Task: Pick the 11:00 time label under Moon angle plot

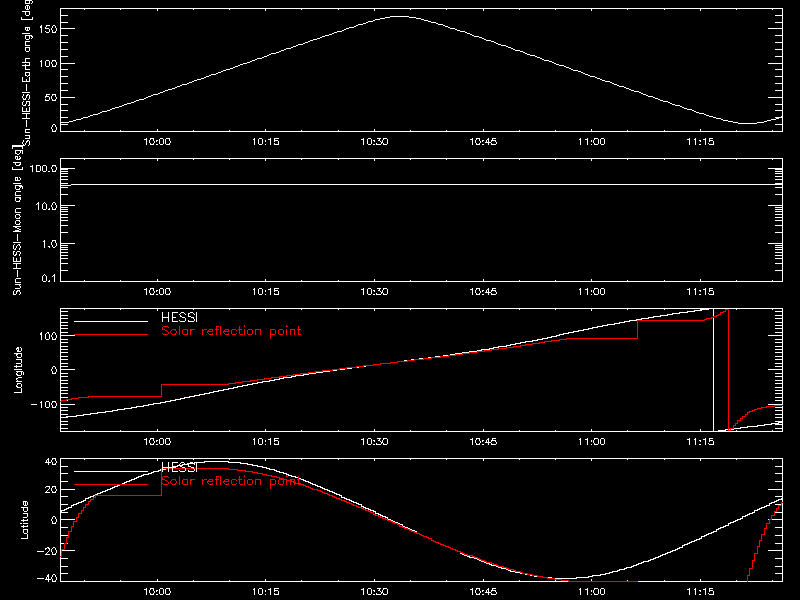Action: click(592, 292)
